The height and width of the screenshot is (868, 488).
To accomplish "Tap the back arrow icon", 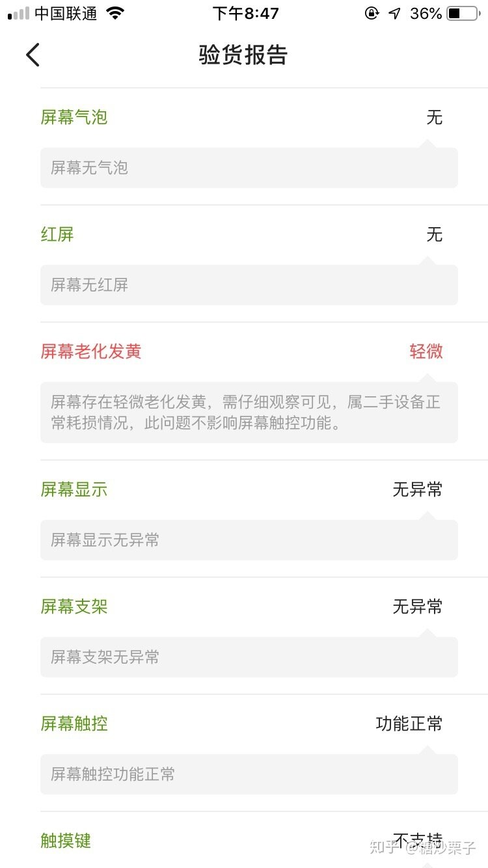I will coord(33,55).
